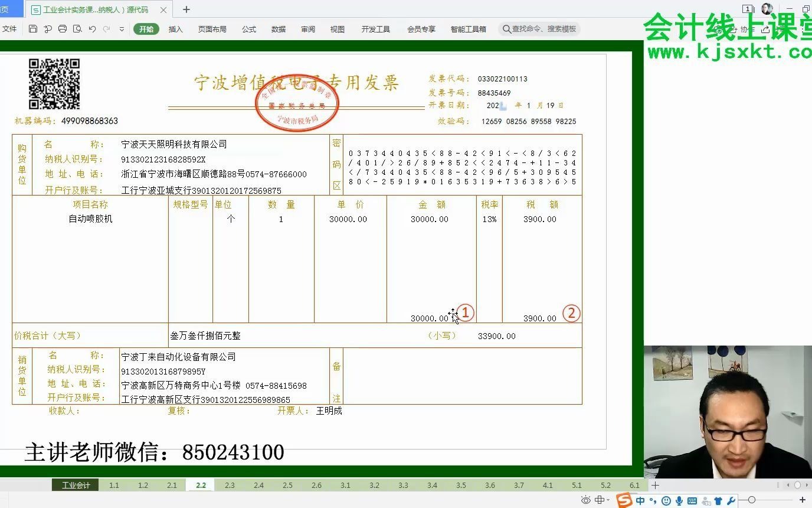The image size is (812, 508).
Task: Select the 工业会计 sheet tab
Action: pyautogui.click(x=76, y=485)
